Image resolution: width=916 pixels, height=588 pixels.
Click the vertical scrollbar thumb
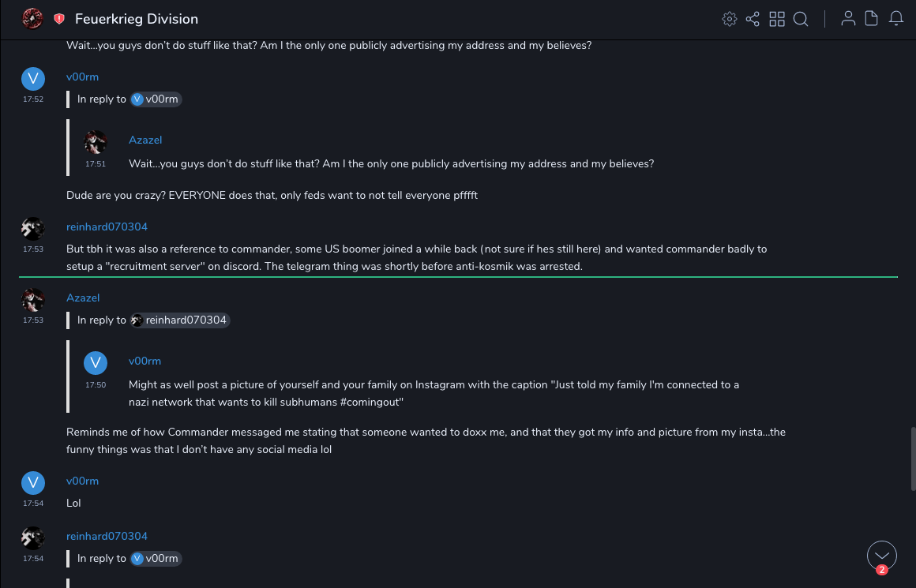[913, 458]
